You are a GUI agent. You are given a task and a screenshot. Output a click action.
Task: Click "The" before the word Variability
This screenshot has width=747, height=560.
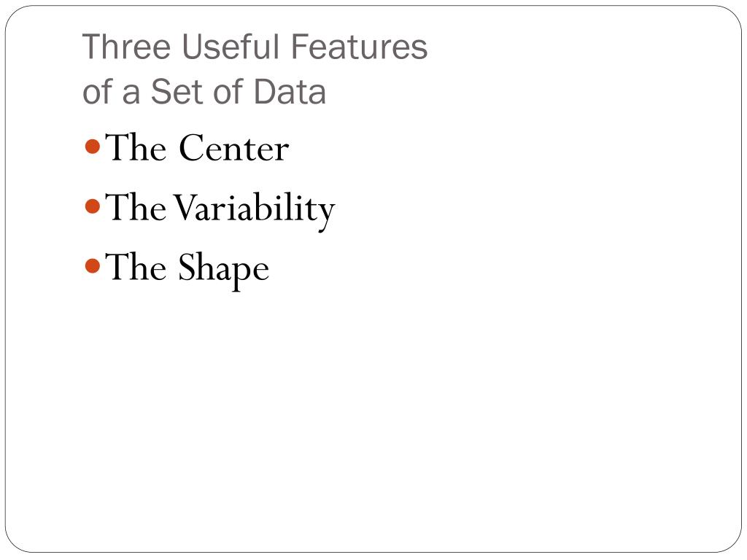click(x=136, y=208)
